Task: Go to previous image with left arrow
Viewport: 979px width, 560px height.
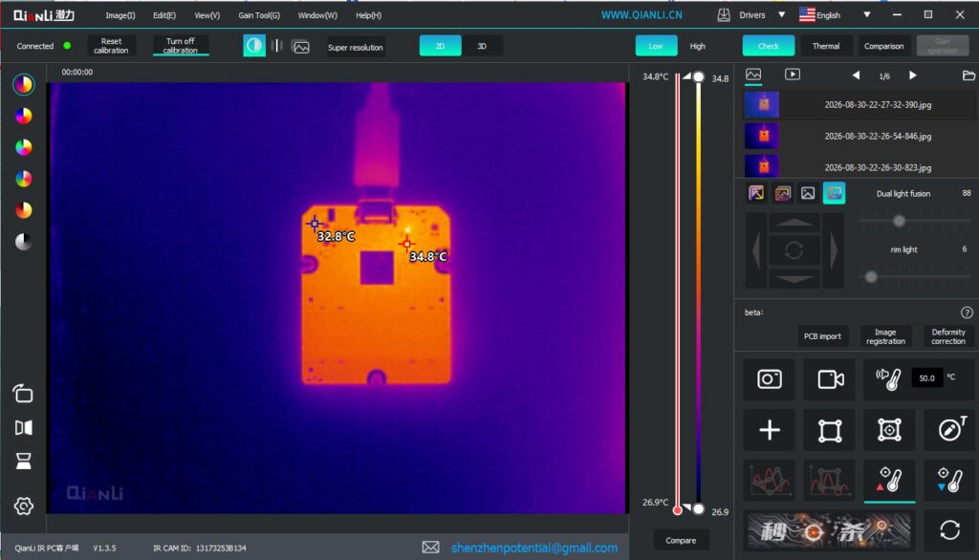Action: [x=856, y=75]
